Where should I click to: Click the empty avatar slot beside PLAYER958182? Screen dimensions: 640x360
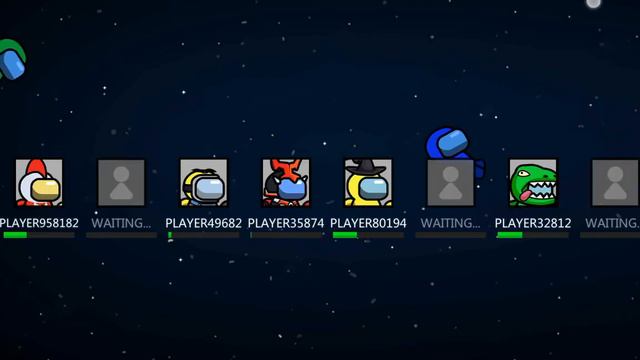pos(121,182)
